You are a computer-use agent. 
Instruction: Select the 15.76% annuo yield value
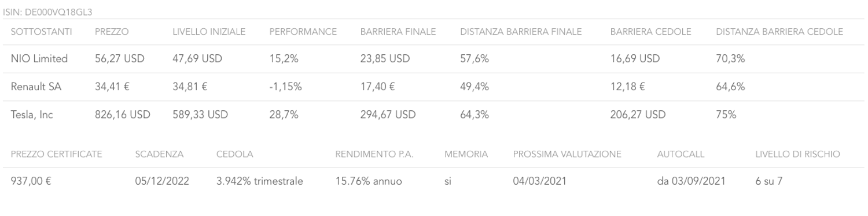pos(369,181)
